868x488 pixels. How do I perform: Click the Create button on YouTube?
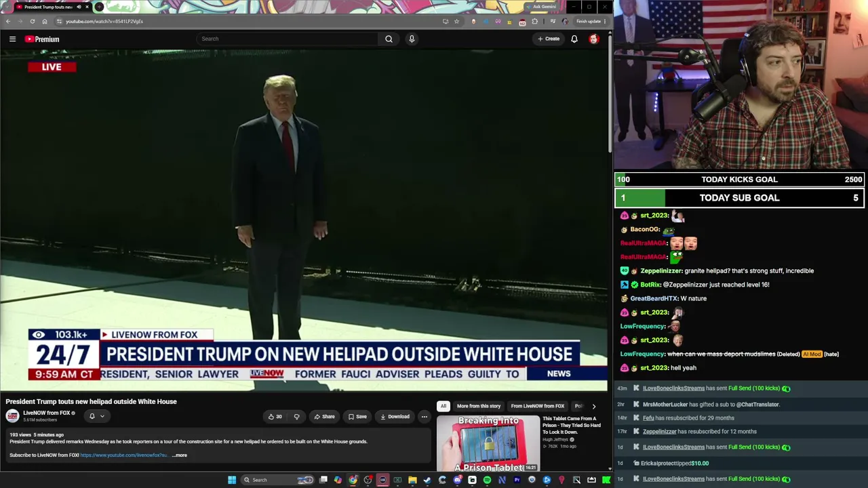549,39
